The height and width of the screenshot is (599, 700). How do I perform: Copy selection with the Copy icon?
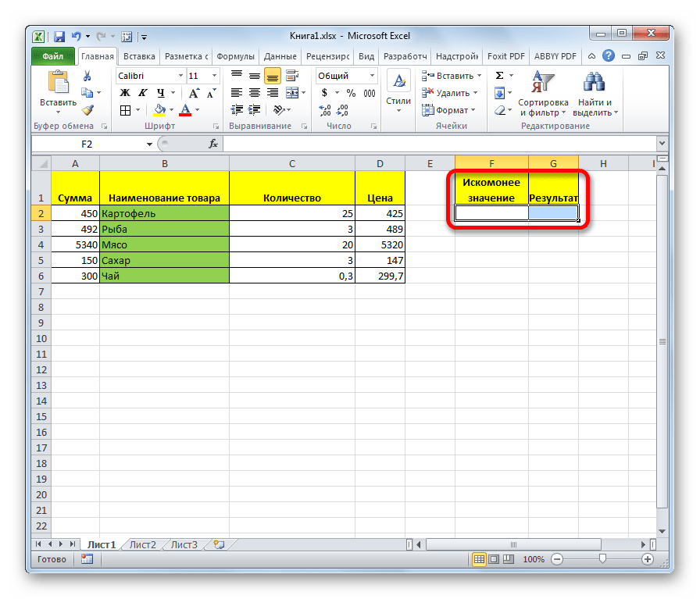tap(87, 93)
